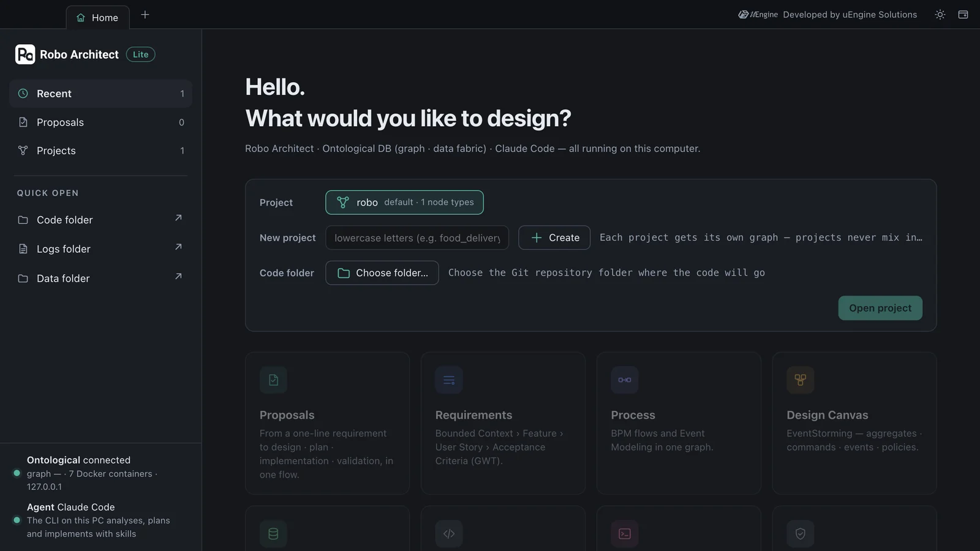Screen dimensions: 980x551
Task: Focus the New project name input field
Action: click(417, 238)
